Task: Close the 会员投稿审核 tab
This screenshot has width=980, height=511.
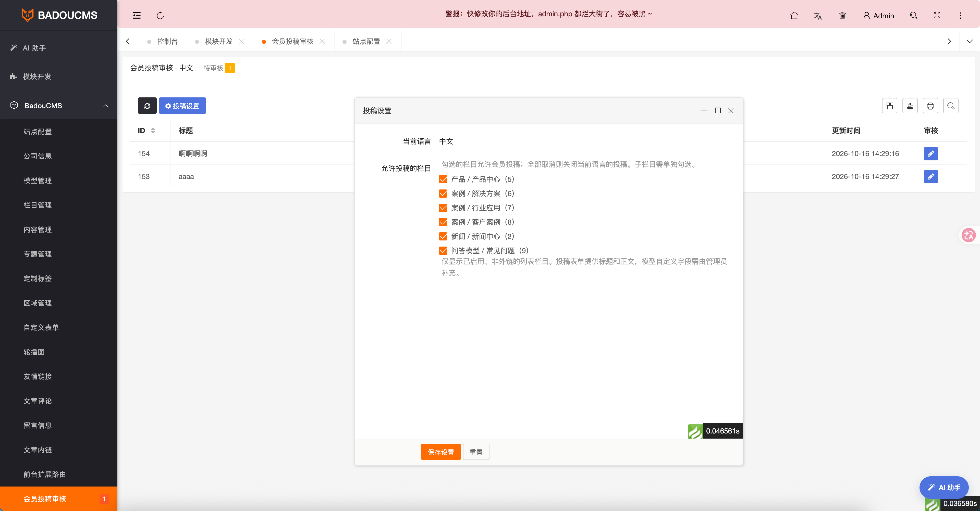Action: (322, 42)
